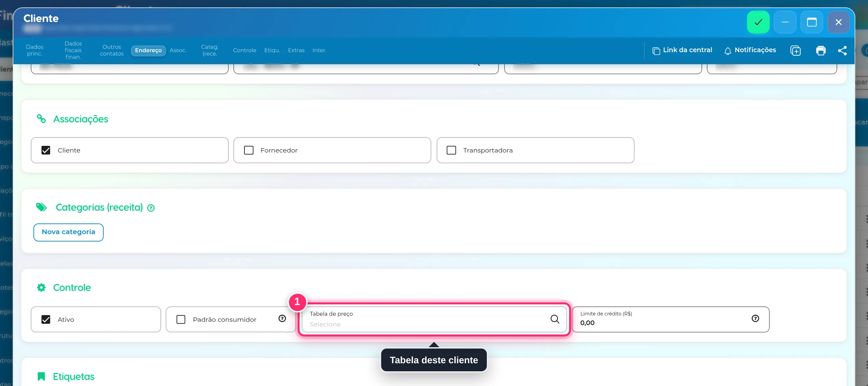Go to Dados princ. tab

coord(35,50)
